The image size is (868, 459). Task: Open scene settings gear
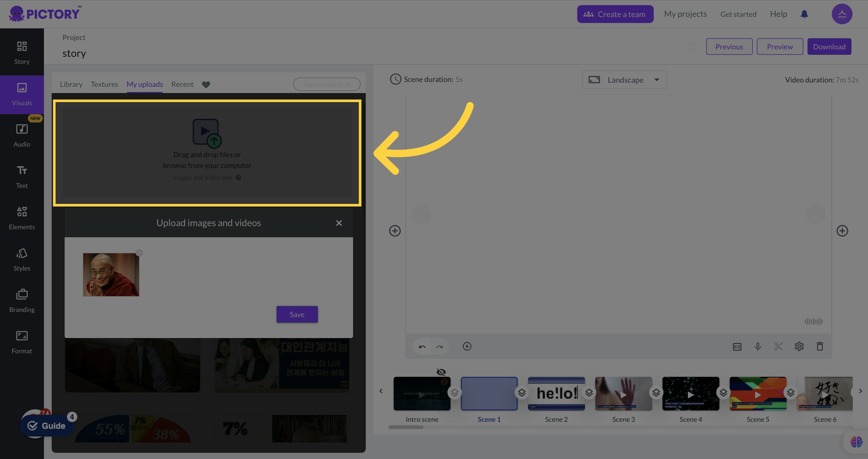(799, 346)
